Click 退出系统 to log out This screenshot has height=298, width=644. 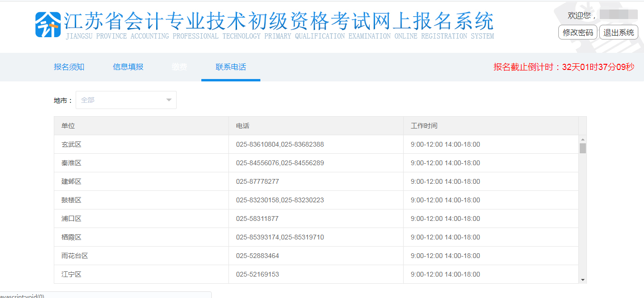coord(618,32)
